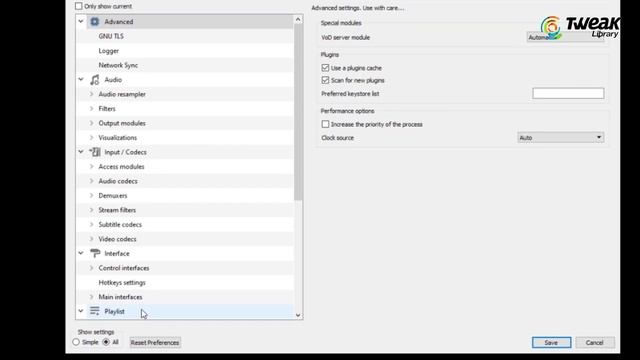Click the Save button
The image size is (640, 360).
point(551,342)
